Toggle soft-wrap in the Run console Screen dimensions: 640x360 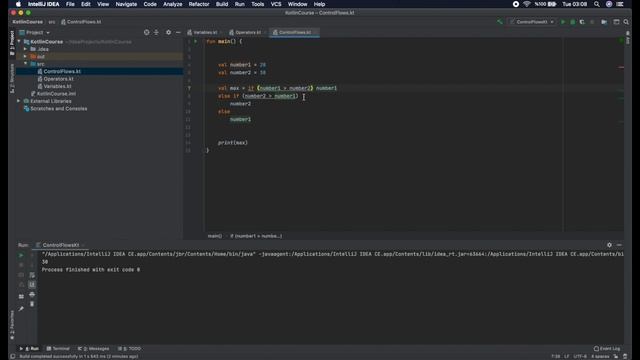click(32, 275)
